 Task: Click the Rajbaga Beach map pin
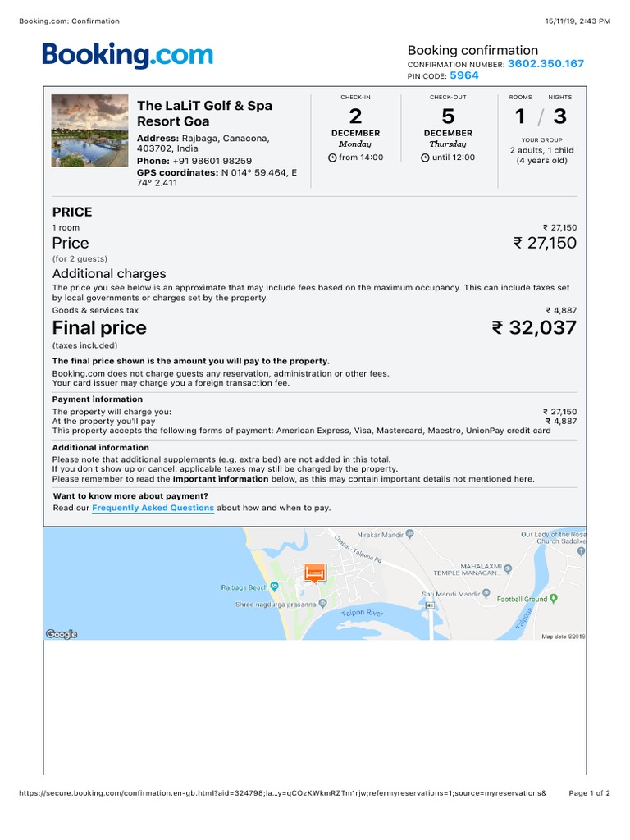coord(274,587)
